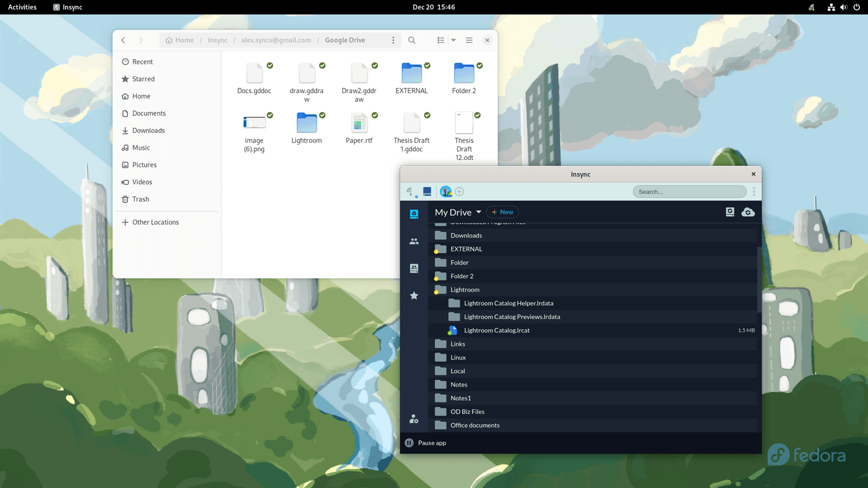This screenshot has height=488, width=868.
Task: Open the Shared with me section
Action: pos(414,241)
